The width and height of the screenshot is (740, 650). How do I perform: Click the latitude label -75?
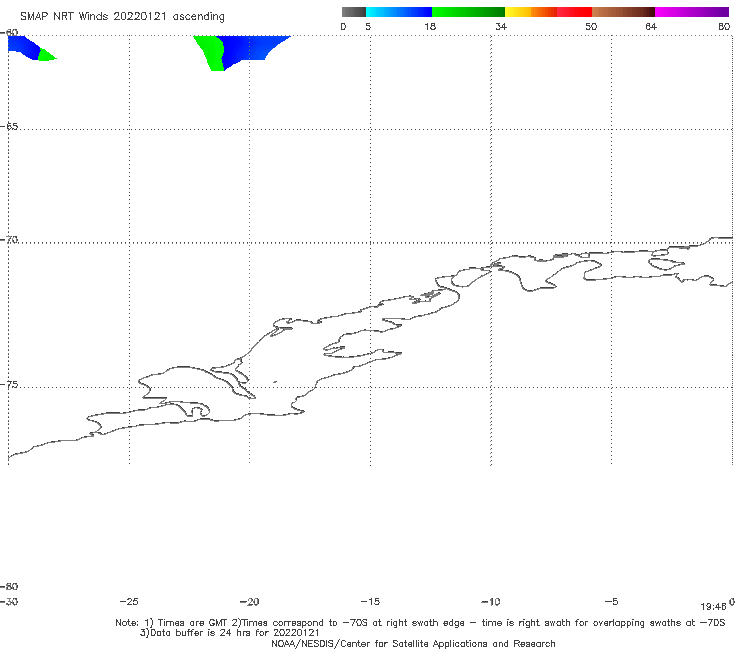[x=9, y=385]
